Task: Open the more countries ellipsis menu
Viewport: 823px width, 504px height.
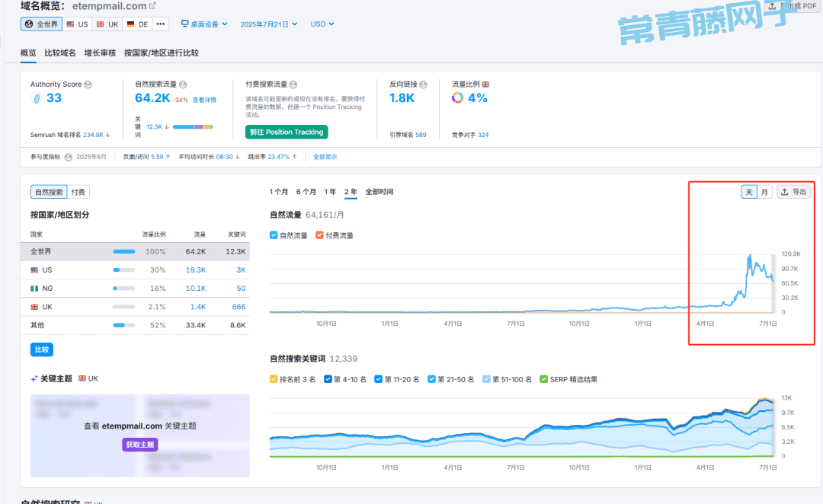Action: [x=161, y=24]
